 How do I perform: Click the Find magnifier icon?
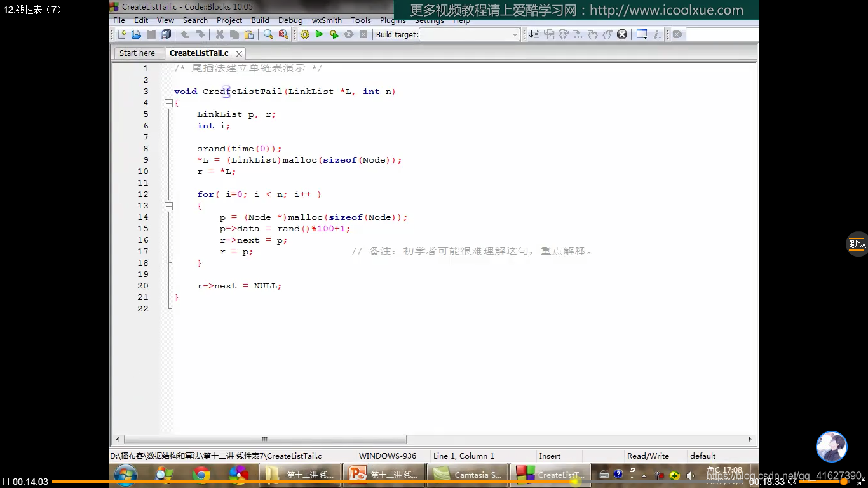[x=268, y=34]
